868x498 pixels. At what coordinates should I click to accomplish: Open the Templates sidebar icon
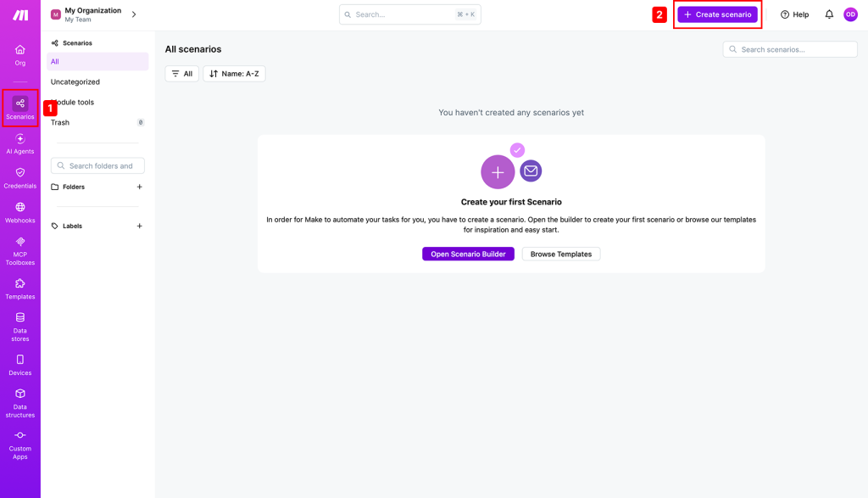click(x=20, y=289)
